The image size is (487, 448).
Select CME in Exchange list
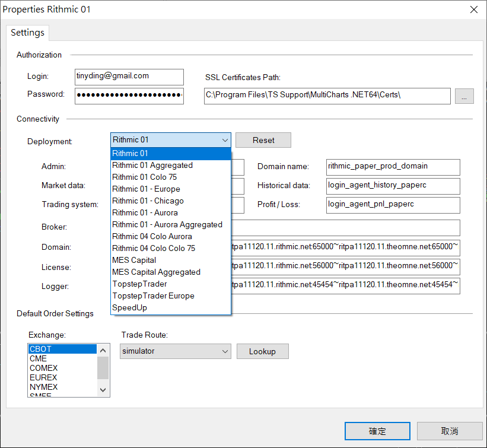click(x=62, y=358)
